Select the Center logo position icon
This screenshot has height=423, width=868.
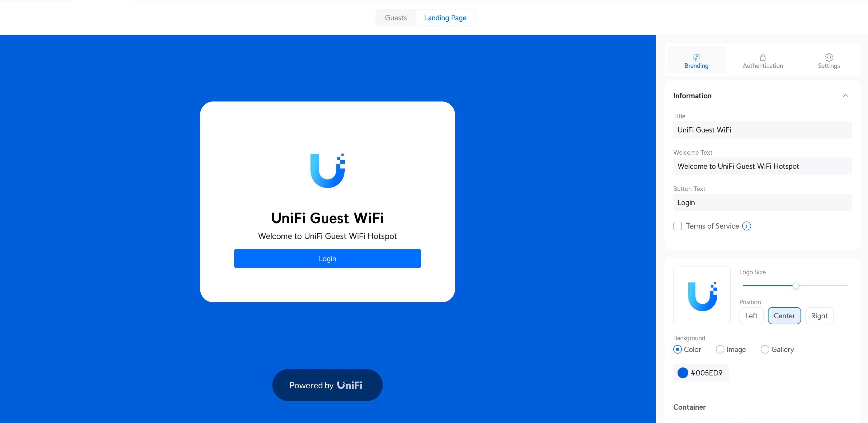(784, 315)
